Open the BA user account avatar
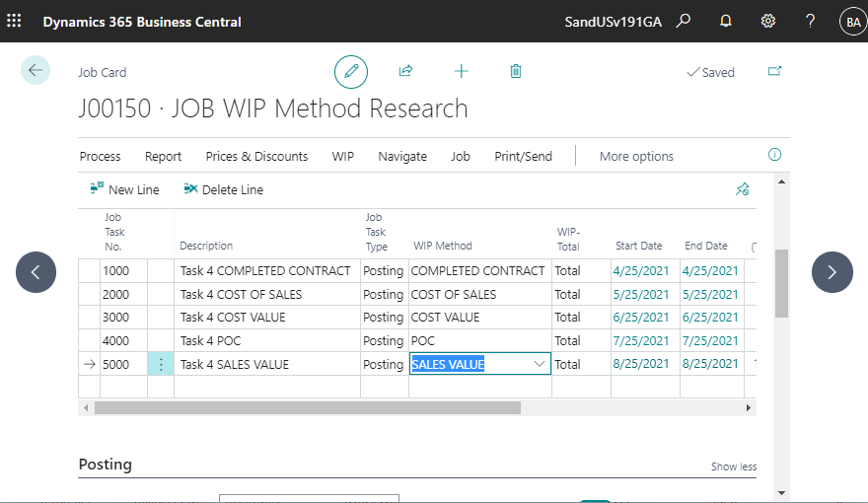Screen dimensions: 868x503 click(853, 22)
